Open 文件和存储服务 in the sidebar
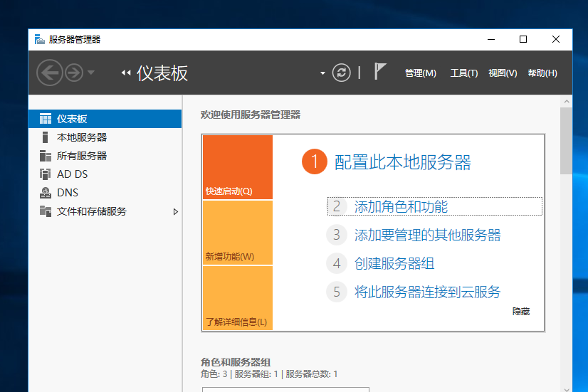The width and height of the screenshot is (588, 392). point(91,211)
